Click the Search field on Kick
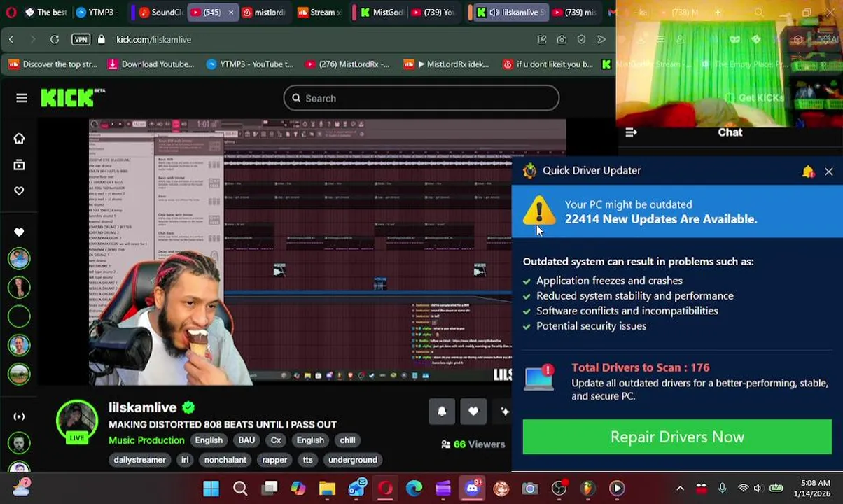Screen dimensions: 843x504 point(421,98)
